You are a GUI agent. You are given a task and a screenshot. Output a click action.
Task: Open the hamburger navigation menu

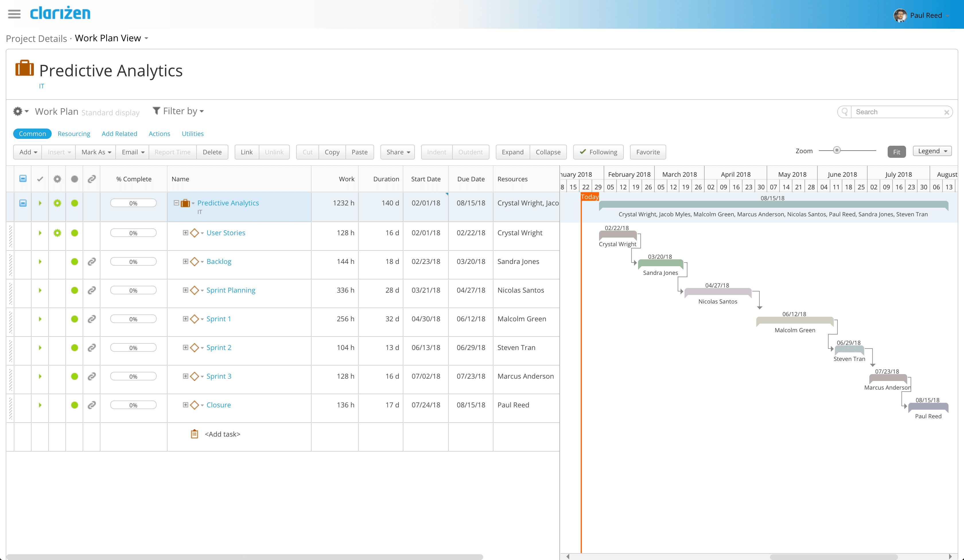(x=14, y=14)
